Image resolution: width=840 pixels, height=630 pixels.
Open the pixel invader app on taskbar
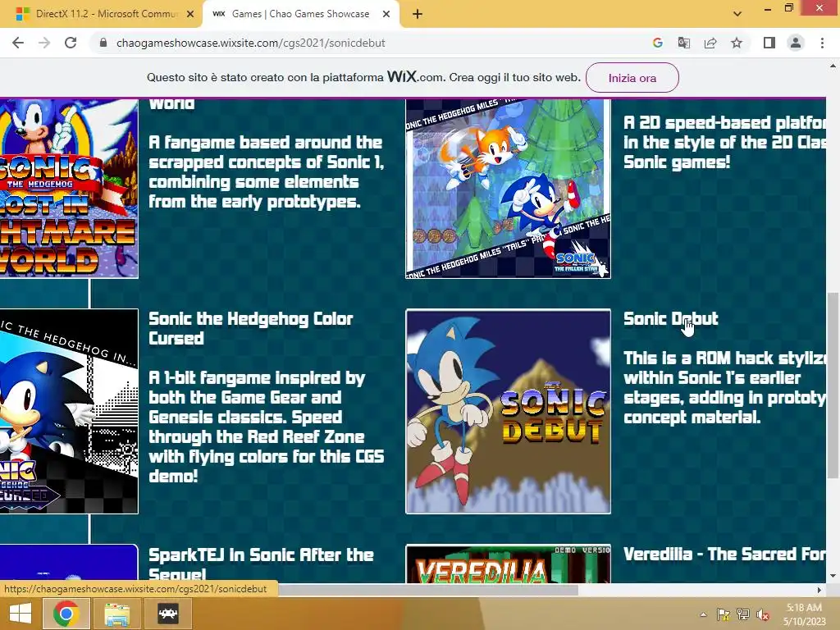click(167, 614)
